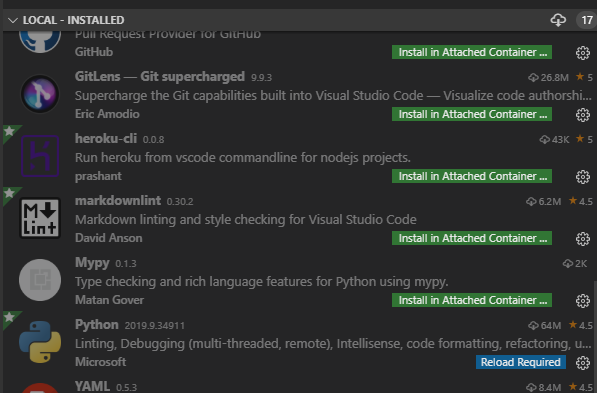Open the Python extension logo icon
This screenshot has width=597, height=393.
click(40, 342)
